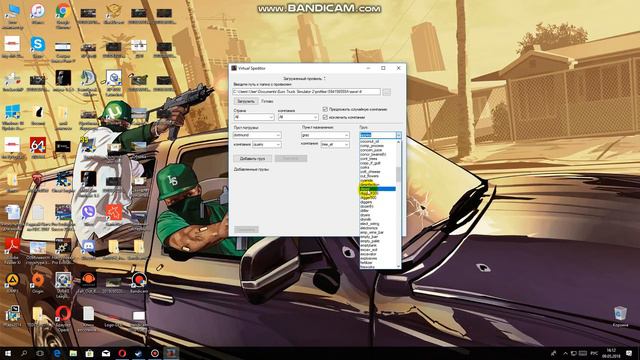Select 'fireworks' in the cargo list

[x=378, y=267]
